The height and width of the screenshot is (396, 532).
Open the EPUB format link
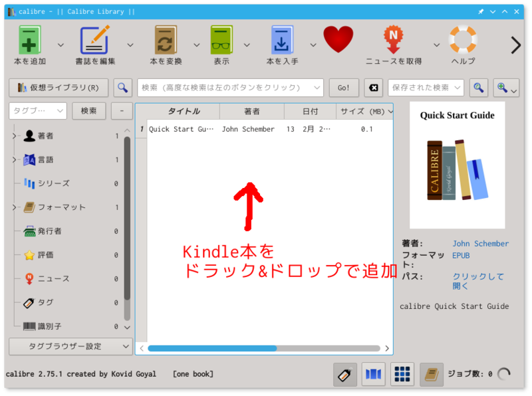(461, 256)
